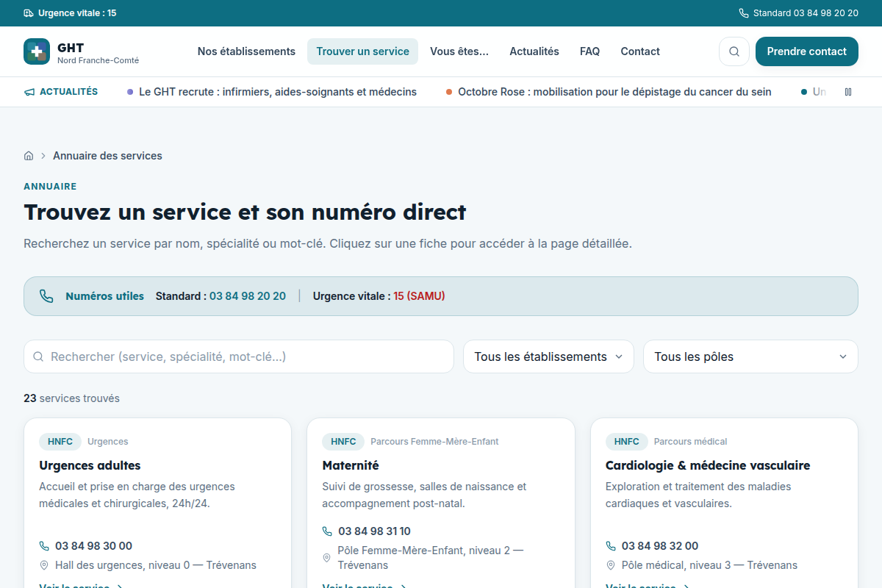Click the megaphone Actualités icon

29,92
